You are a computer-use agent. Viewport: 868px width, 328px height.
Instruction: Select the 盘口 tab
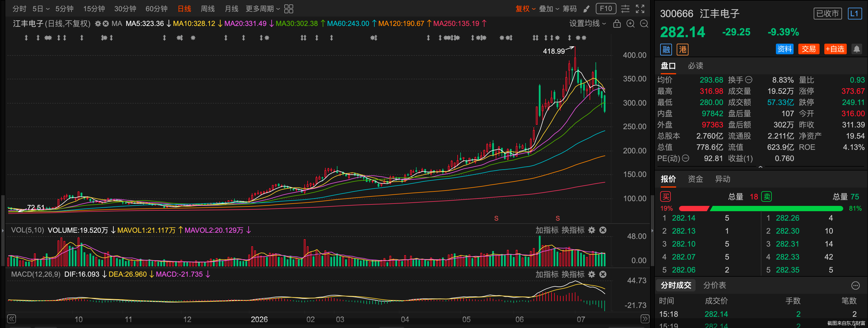tap(668, 66)
